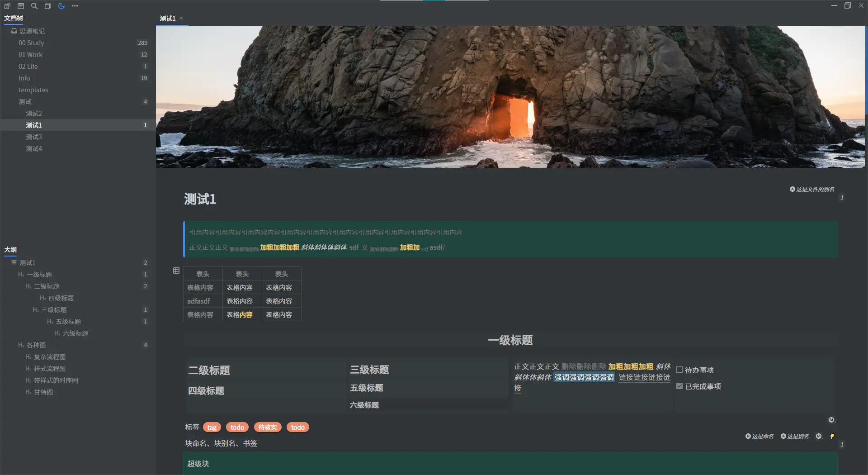Screen dimensions: 868x475
Task: Click the 这是文件的别名 alias label
Action: coord(815,190)
